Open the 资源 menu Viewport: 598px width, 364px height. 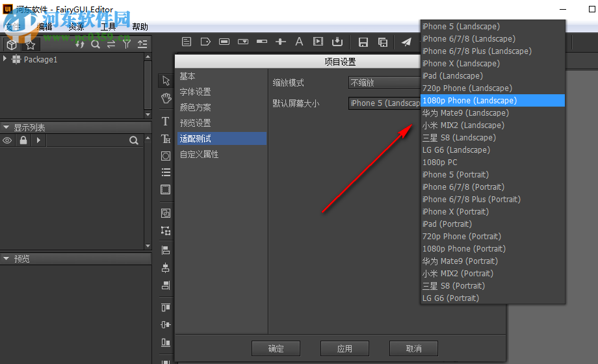click(x=77, y=27)
